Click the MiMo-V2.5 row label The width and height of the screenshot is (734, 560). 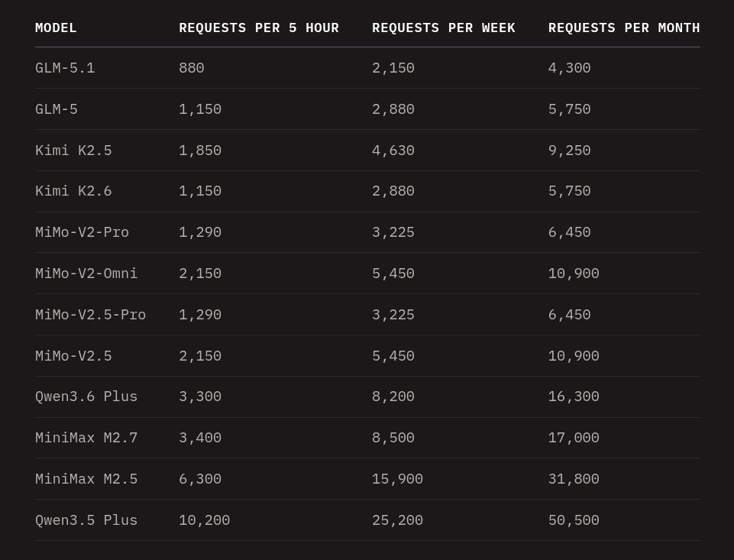tap(73, 356)
